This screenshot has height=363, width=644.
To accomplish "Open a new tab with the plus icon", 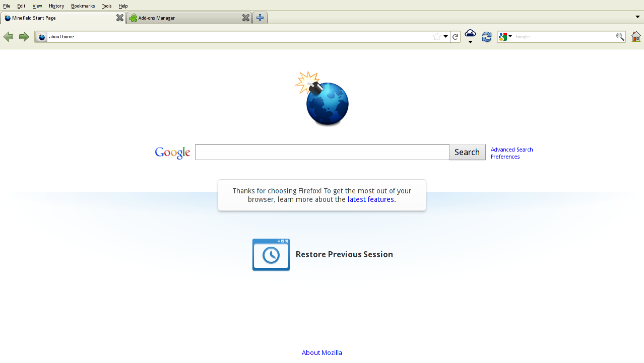I will 260,18.
